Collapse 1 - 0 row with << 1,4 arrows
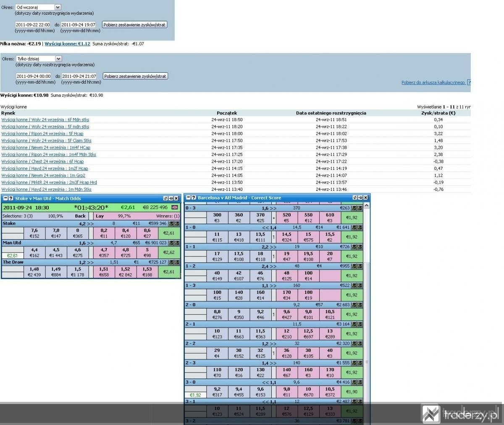The height and width of the screenshot is (425, 504). pyautogui.click(x=269, y=227)
